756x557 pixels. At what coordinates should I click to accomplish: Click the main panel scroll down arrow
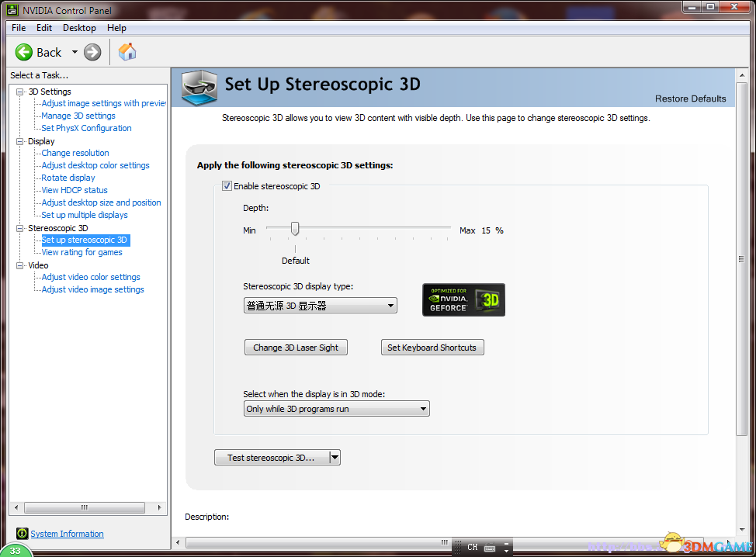tap(742, 530)
